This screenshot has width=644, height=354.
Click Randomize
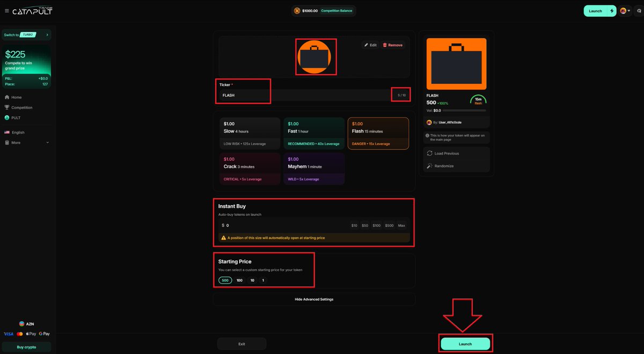pyautogui.click(x=444, y=166)
